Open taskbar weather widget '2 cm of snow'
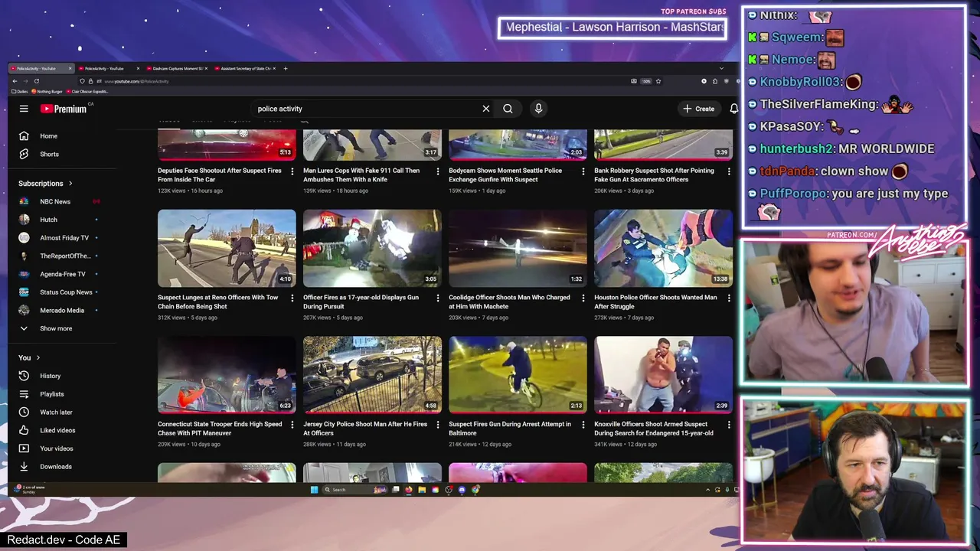This screenshot has height=551, width=980. (x=31, y=489)
